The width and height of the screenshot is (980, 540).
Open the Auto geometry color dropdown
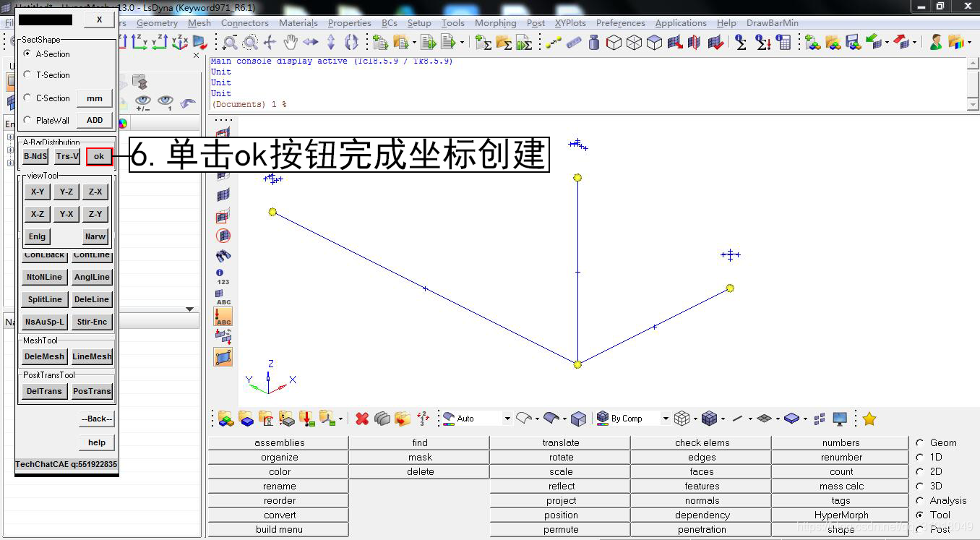tap(507, 419)
